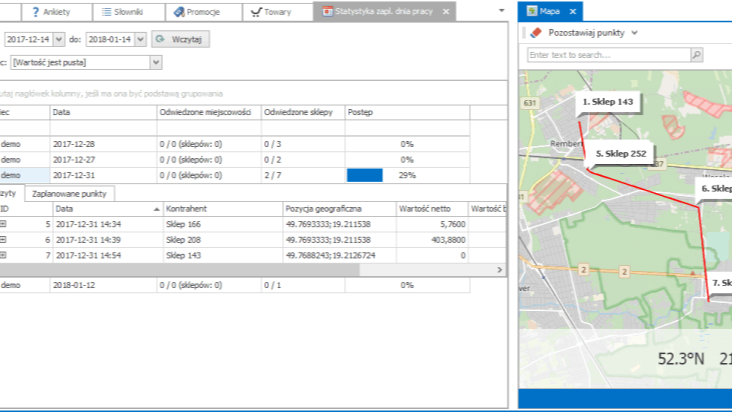Click the Ankiety question mark icon

(35, 12)
